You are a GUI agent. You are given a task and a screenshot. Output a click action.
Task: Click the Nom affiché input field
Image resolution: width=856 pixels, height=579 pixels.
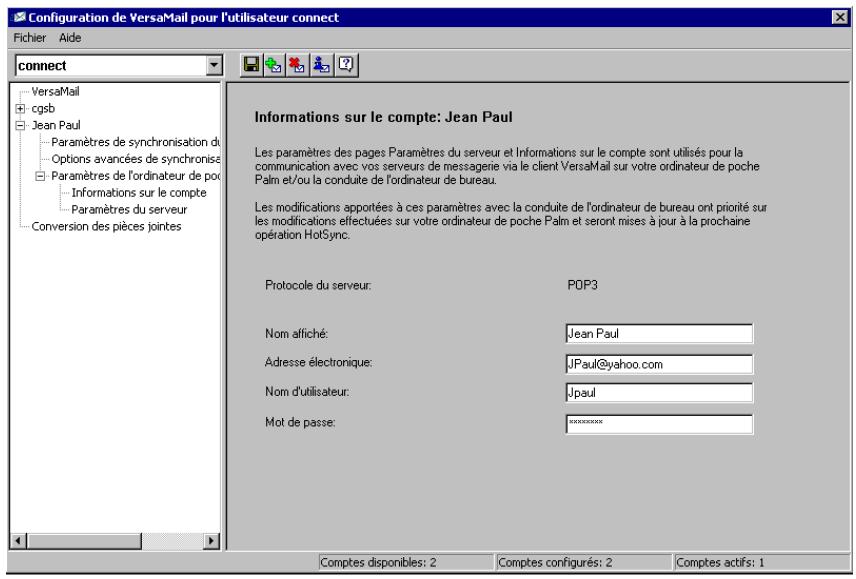pos(659,333)
